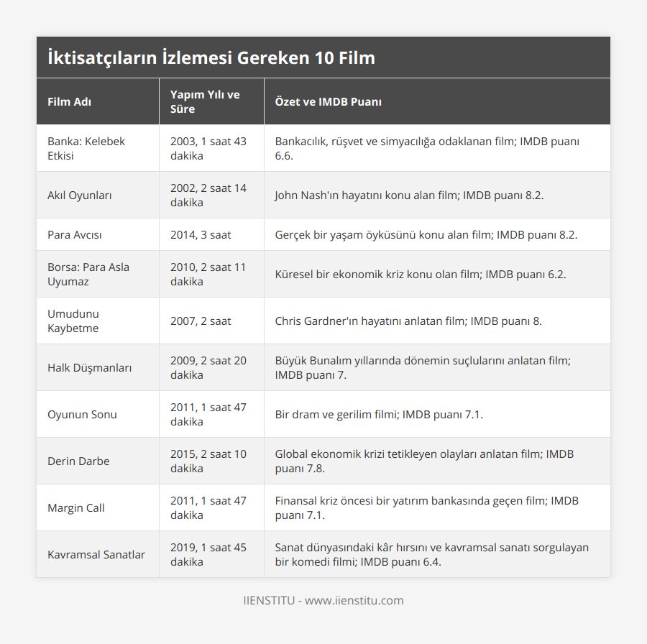Select the "Para Avcısı" row title
The height and width of the screenshot is (644, 647).
tap(76, 234)
